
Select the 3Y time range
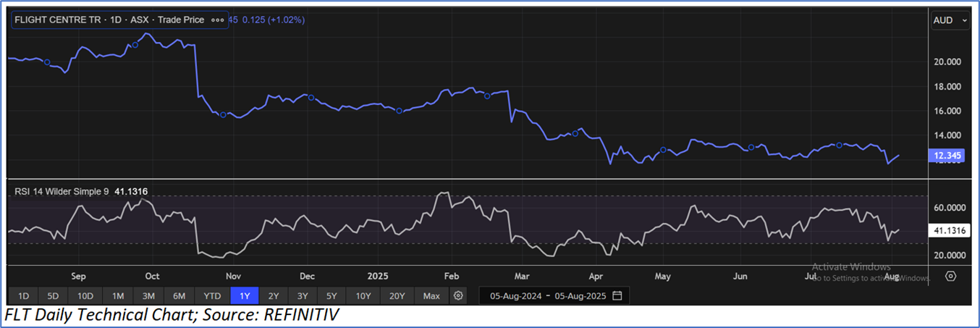click(303, 295)
